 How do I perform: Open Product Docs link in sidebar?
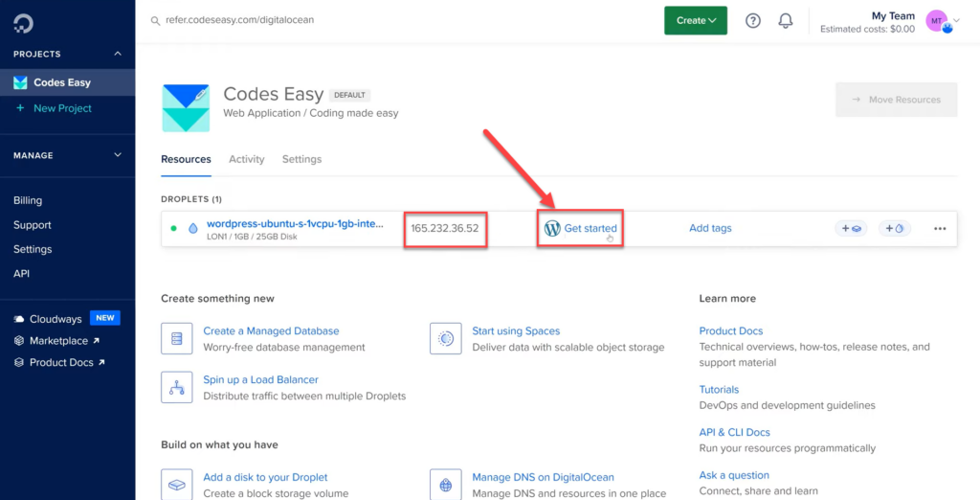pos(61,362)
